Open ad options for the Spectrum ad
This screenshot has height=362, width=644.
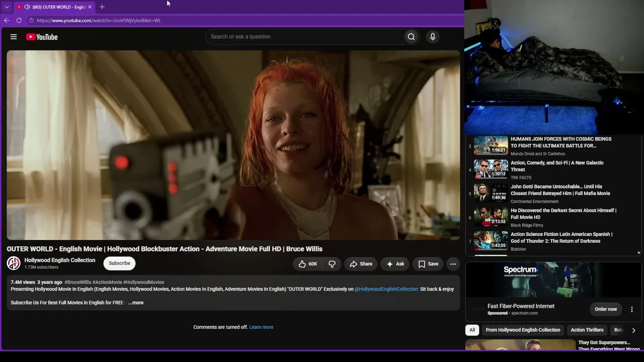click(x=632, y=309)
